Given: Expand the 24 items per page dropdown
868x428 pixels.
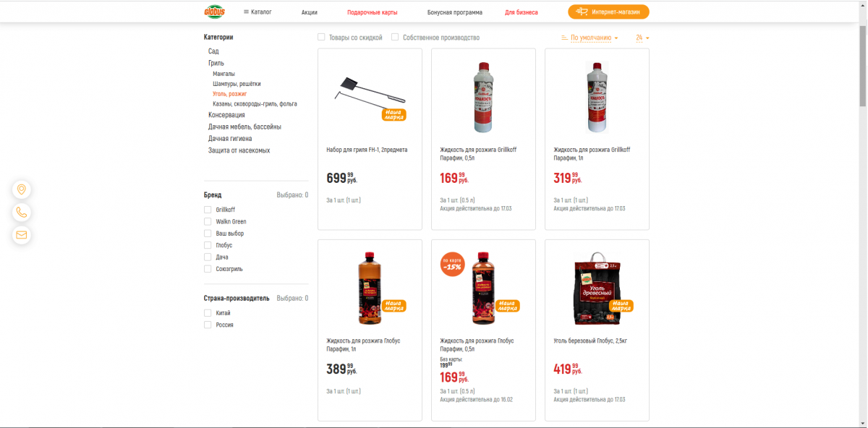Looking at the screenshot, I should tap(642, 38).
